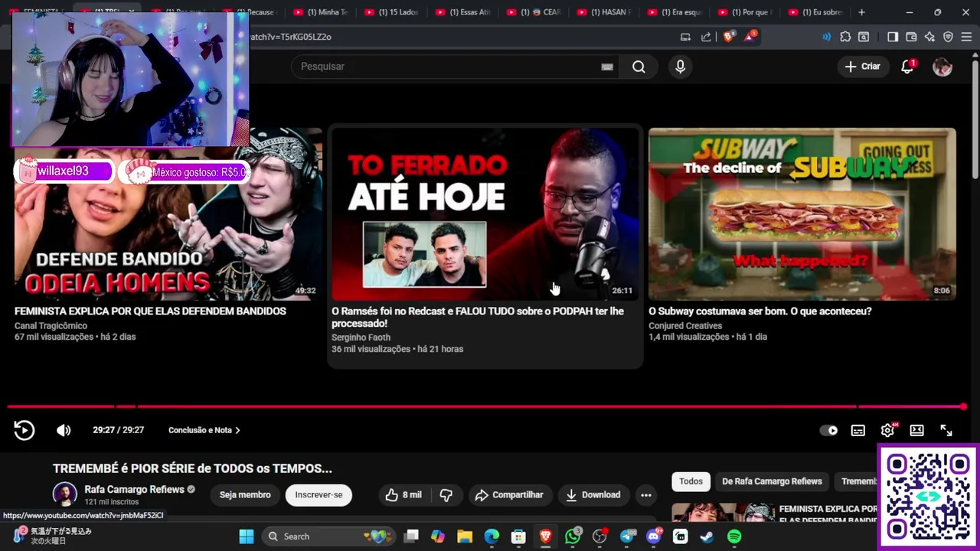
Task: Open the player settings gear
Action: pyautogui.click(x=887, y=430)
